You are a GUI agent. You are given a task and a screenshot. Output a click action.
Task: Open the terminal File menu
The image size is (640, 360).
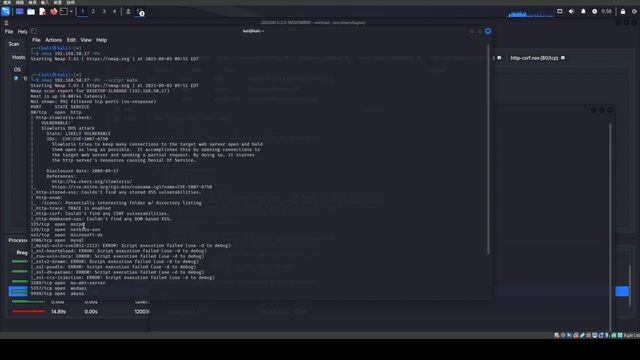pos(36,40)
